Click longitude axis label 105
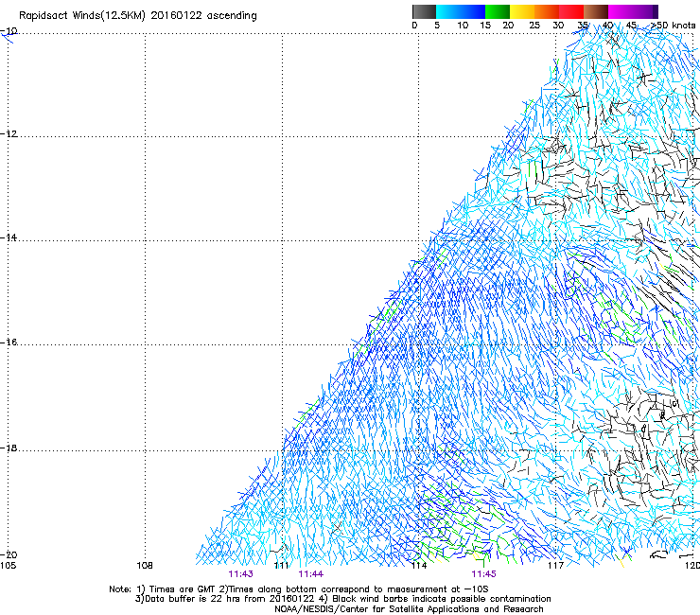Image resolution: width=700 pixels, height=615 pixels. pyautogui.click(x=8, y=566)
